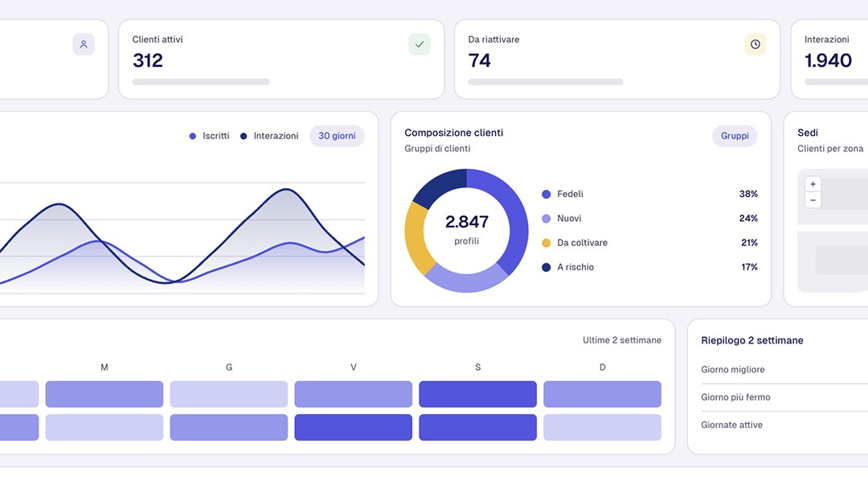
Task: Click first-row heatmap cell under S
Action: point(477,394)
